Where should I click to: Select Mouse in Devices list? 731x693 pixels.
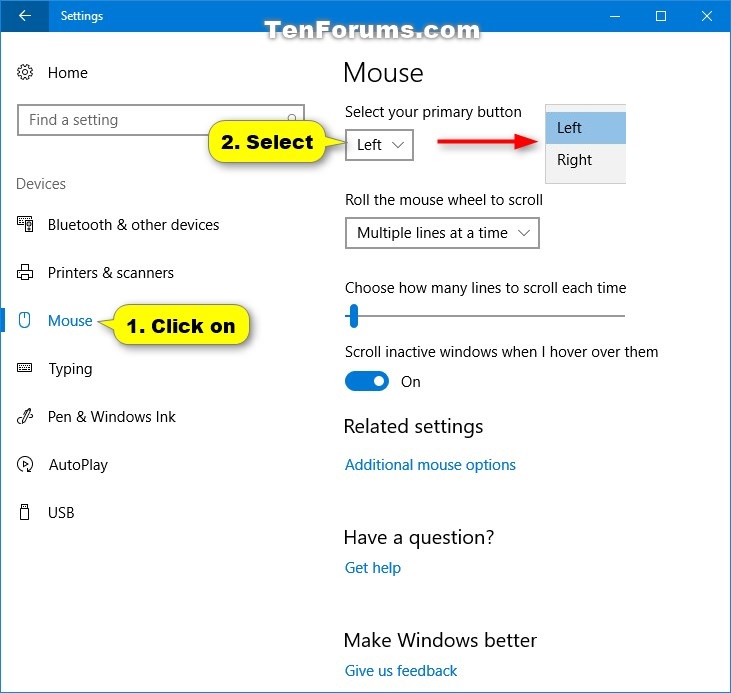tap(70, 321)
